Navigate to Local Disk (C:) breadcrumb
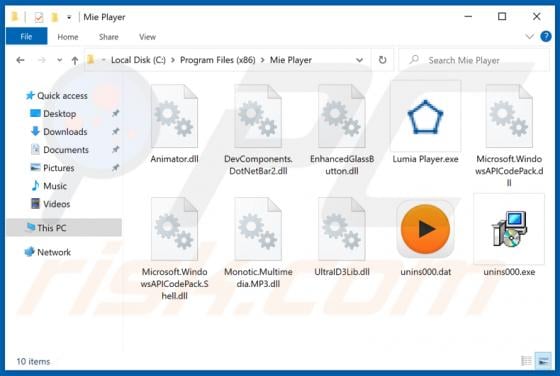Screen dimensions: 560x376 (x=138, y=60)
